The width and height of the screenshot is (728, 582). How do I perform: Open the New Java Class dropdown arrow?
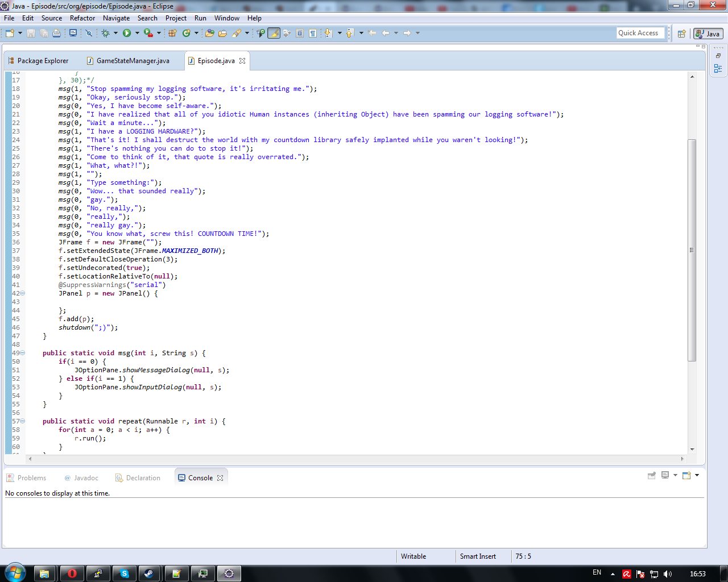click(196, 33)
